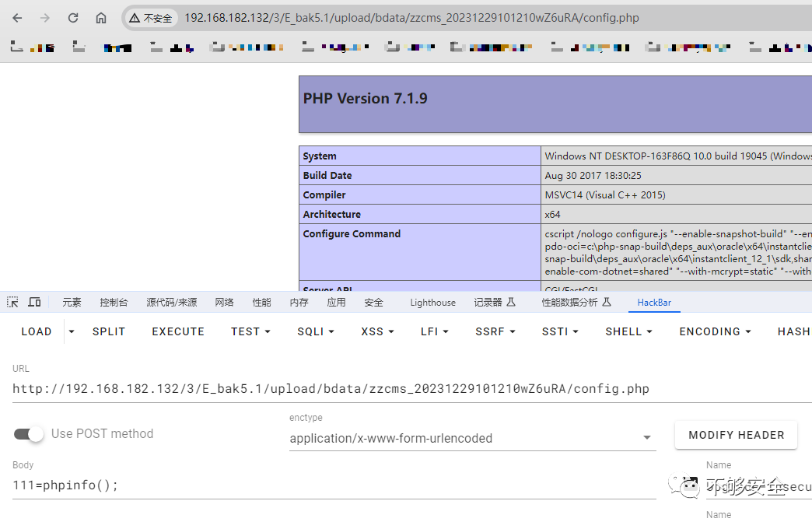
Task: Reload the page with the refresh icon
Action: click(73, 18)
